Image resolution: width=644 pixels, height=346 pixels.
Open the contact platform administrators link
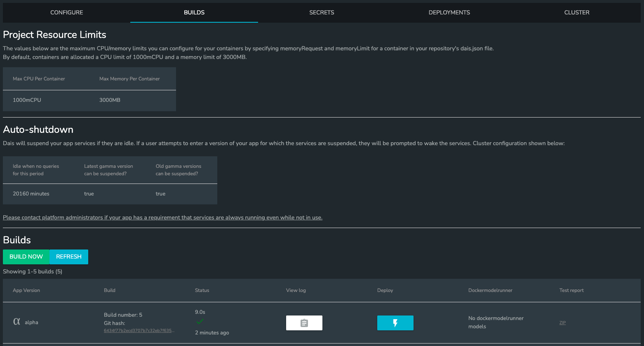[x=162, y=217]
